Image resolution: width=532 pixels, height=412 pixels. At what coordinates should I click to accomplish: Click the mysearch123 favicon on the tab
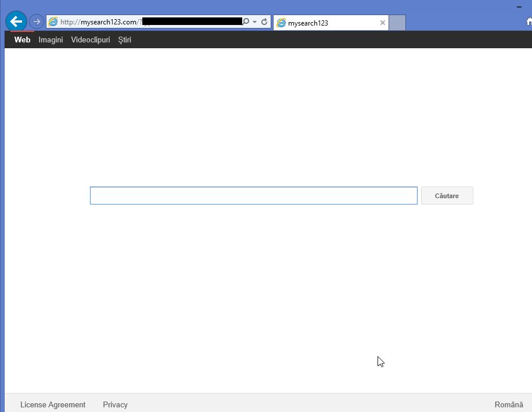pos(281,23)
